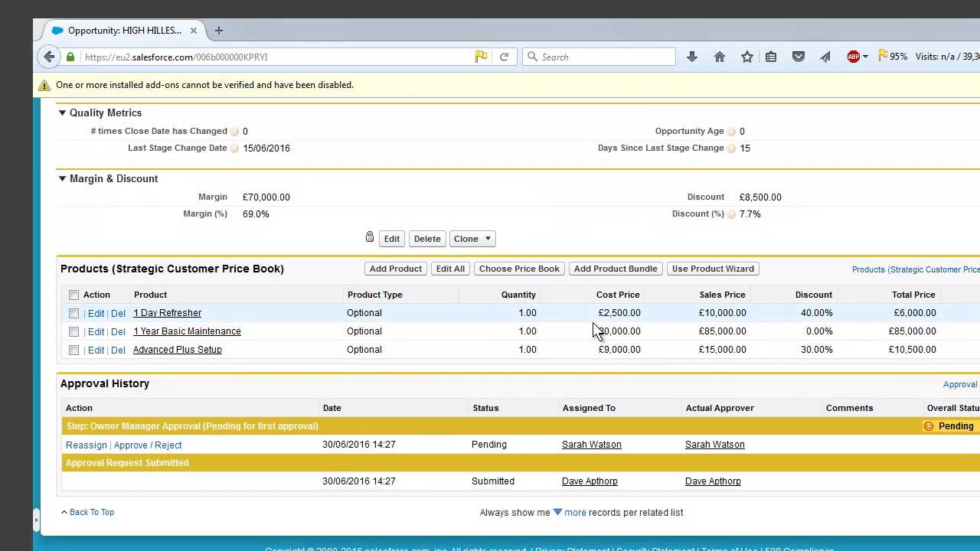Click Approve / Reject link
Screen dimensions: 980x551
pos(148,445)
